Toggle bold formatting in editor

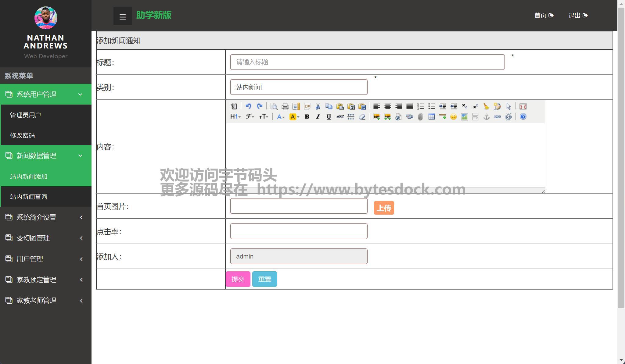tap(307, 116)
